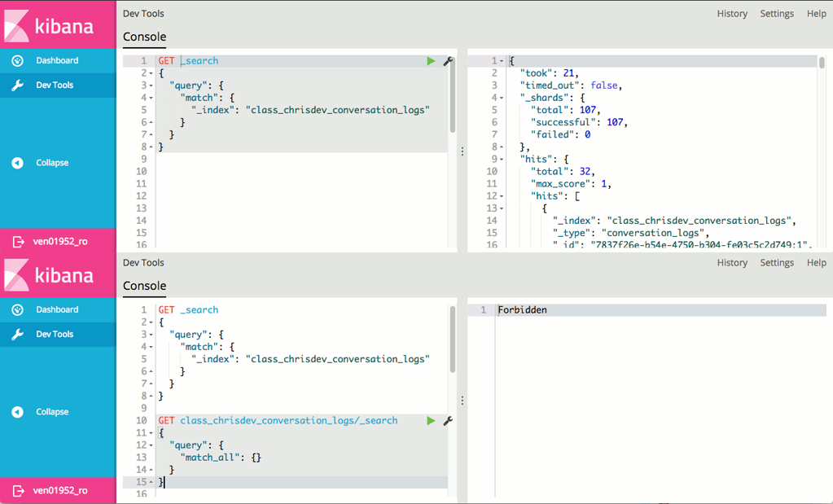Run the GET _search request in upper console
This screenshot has width=833, height=504.
(x=431, y=61)
